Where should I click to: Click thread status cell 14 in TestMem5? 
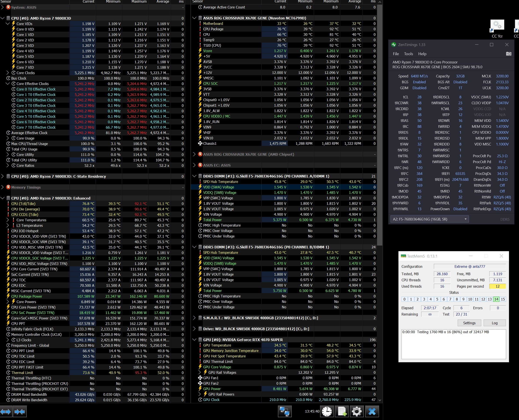496,299
